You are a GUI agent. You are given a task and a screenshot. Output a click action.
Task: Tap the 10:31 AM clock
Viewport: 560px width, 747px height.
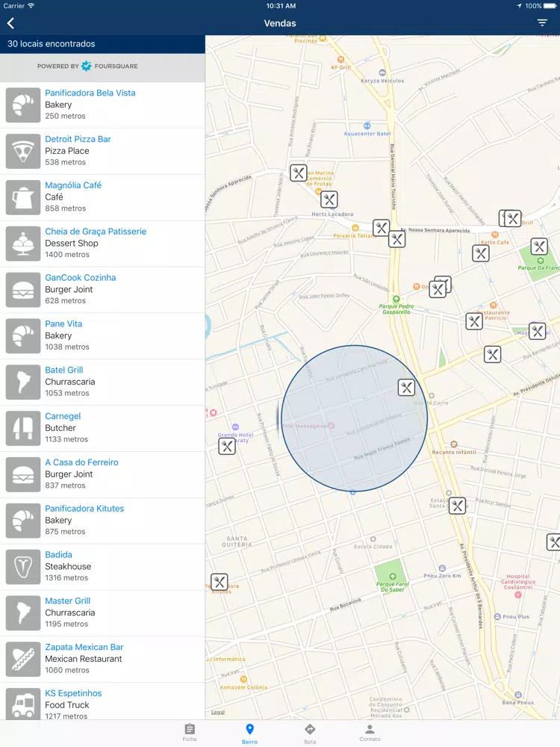point(281,6)
